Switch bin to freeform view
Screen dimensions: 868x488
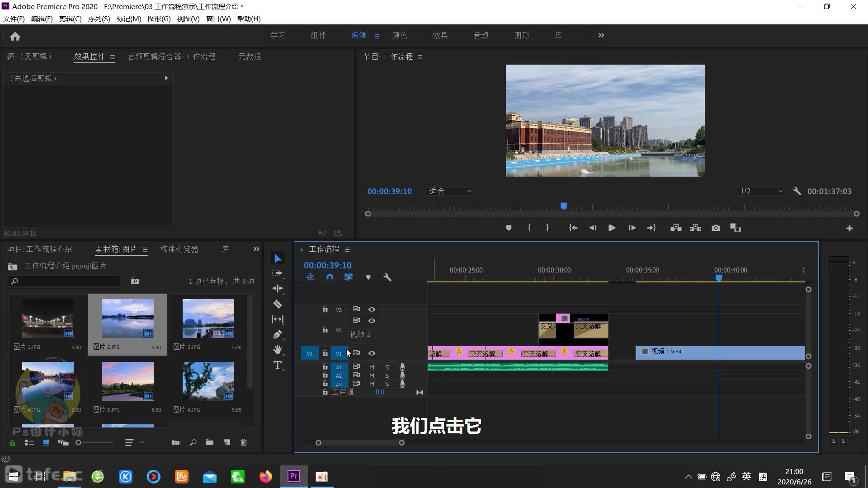63,443
